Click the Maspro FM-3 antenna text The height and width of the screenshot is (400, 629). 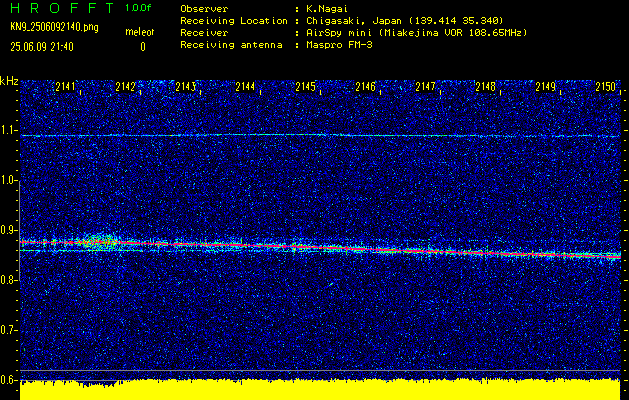(x=339, y=45)
